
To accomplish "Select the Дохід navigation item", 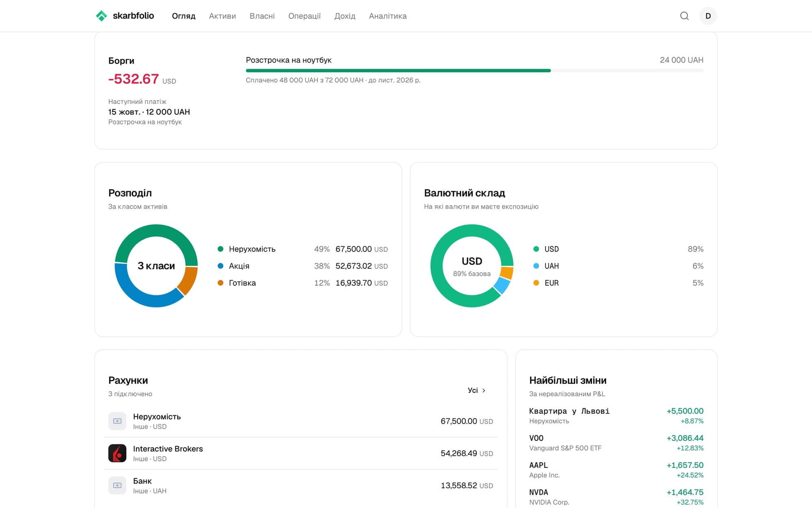I will (345, 16).
